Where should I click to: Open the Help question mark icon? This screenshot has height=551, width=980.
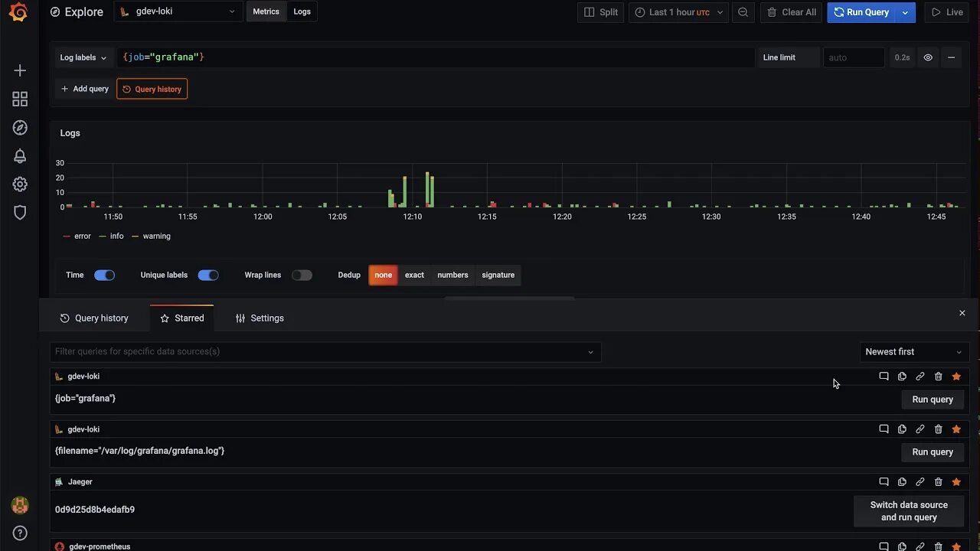pos(20,533)
